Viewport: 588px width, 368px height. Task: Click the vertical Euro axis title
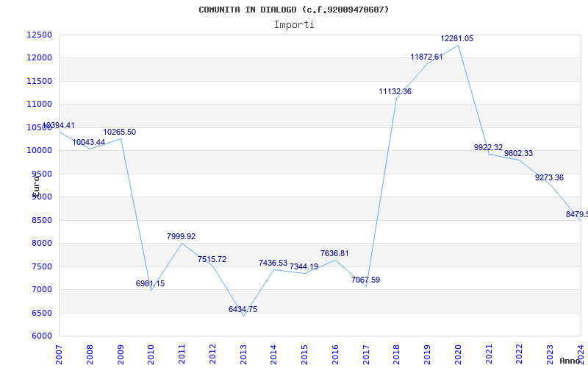(35, 186)
